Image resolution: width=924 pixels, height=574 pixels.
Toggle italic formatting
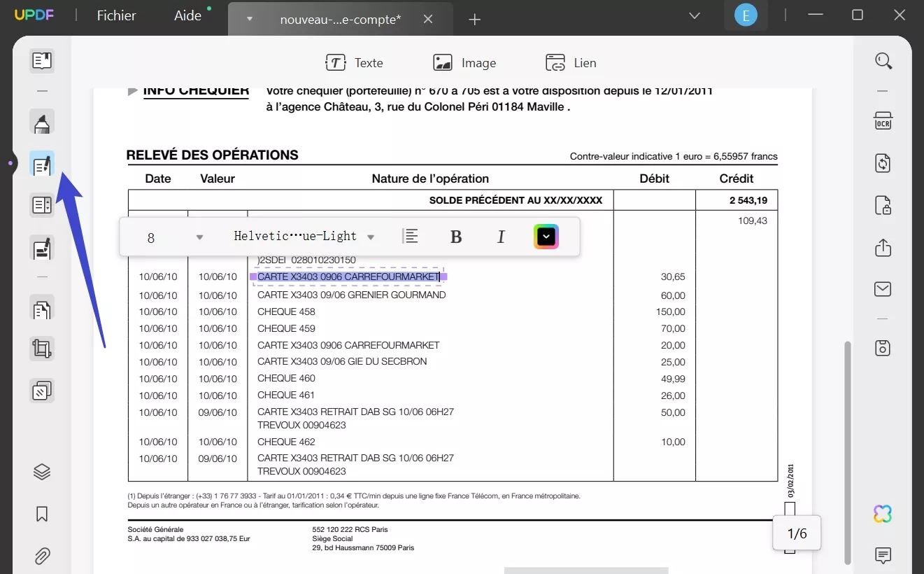click(x=501, y=237)
